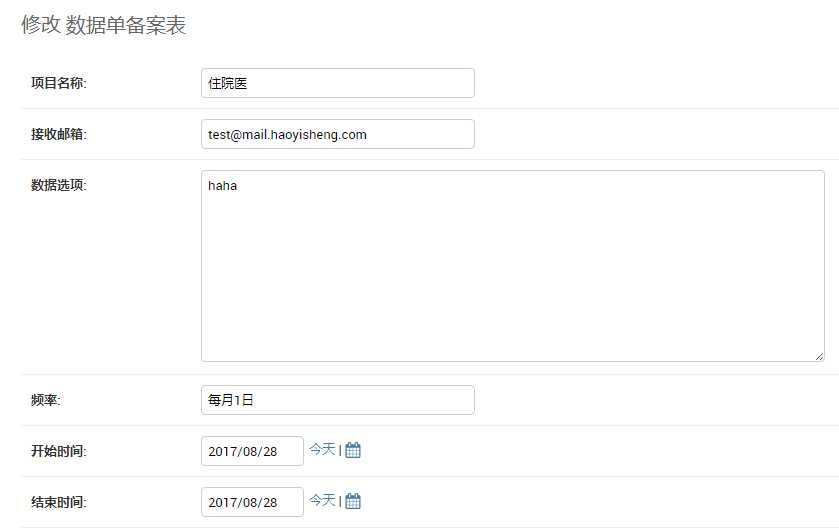Click the 修改 数据单备案表 heading
Viewport: 839px width, 532px height.
click(103, 25)
